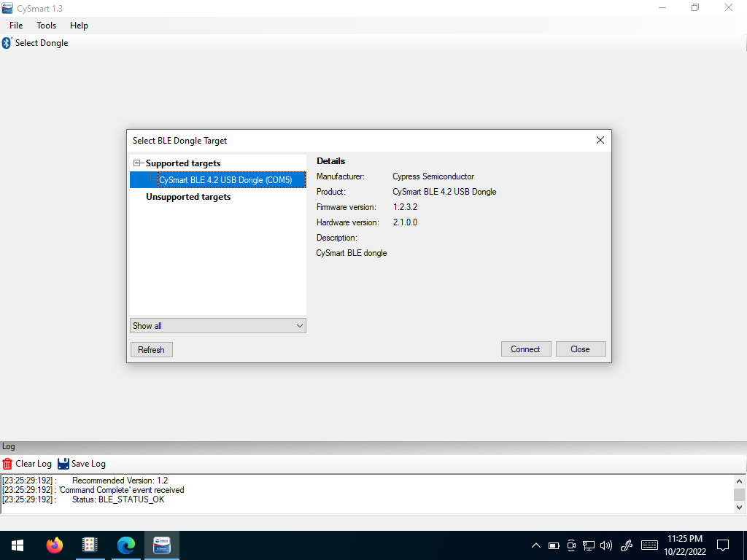This screenshot has height=560, width=747.
Task: Click the pen workspace tray icon
Action: click(627, 545)
